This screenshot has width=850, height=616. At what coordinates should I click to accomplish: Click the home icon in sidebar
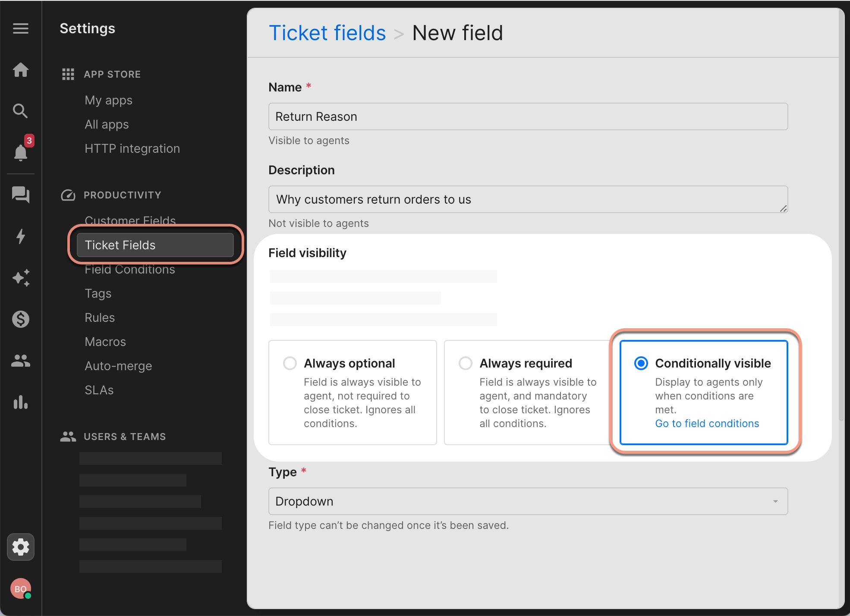(x=20, y=70)
